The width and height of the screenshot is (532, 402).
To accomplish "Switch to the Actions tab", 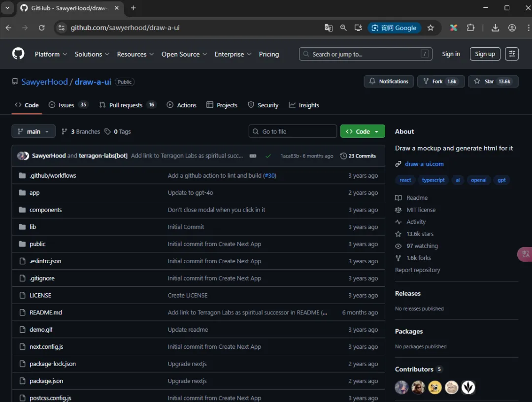I will click(181, 105).
